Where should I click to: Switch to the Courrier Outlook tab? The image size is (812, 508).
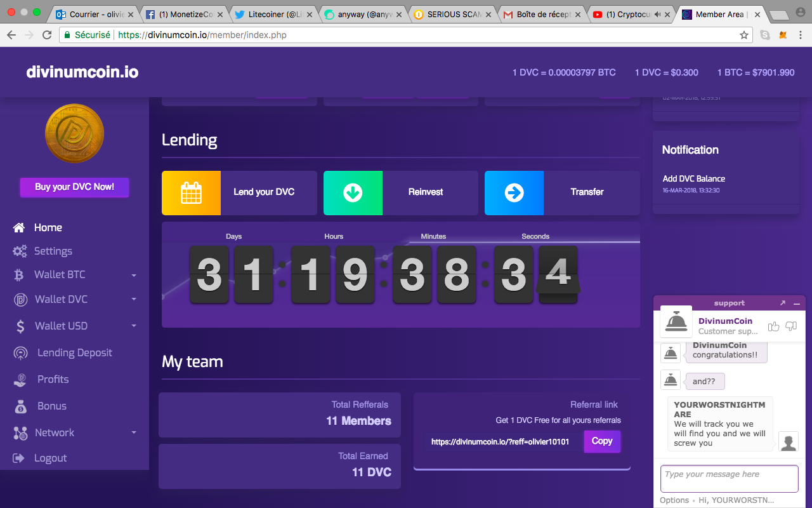94,14
